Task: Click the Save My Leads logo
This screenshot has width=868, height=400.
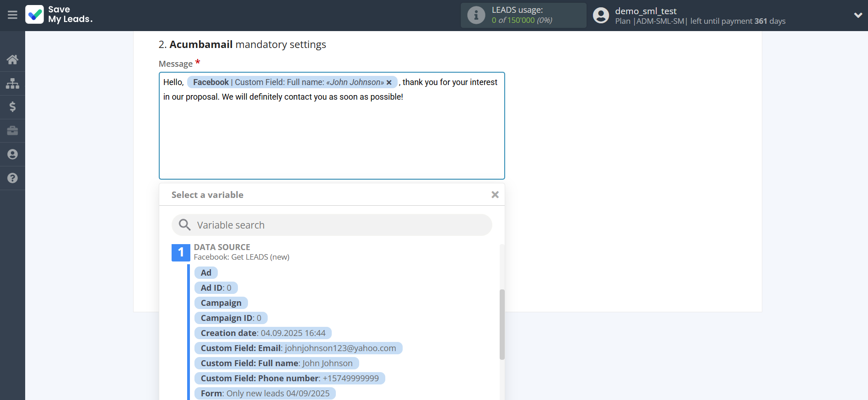Action: tap(59, 15)
